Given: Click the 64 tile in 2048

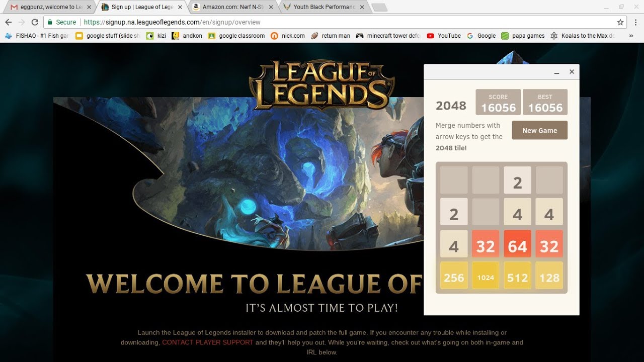Looking at the screenshot, I should [517, 244].
